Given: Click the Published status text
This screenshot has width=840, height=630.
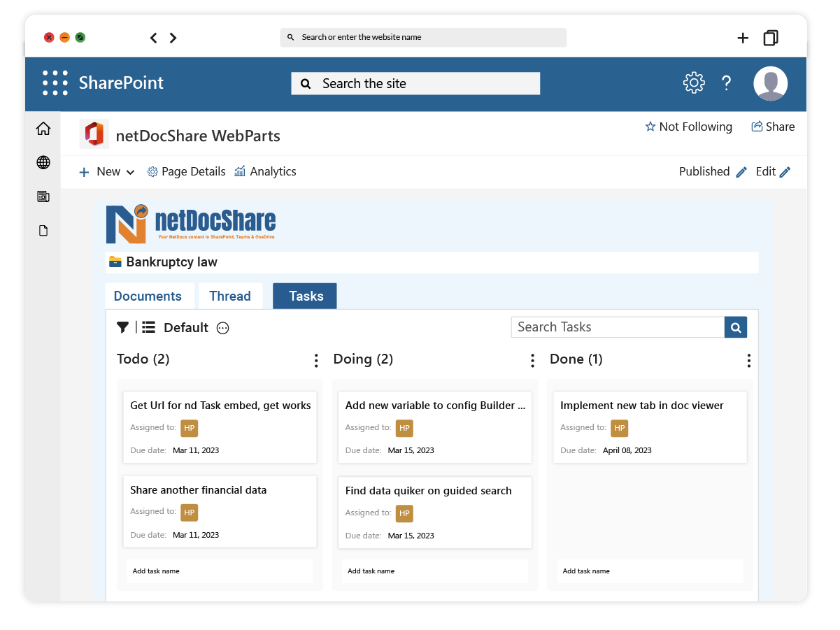Looking at the screenshot, I should click(704, 172).
